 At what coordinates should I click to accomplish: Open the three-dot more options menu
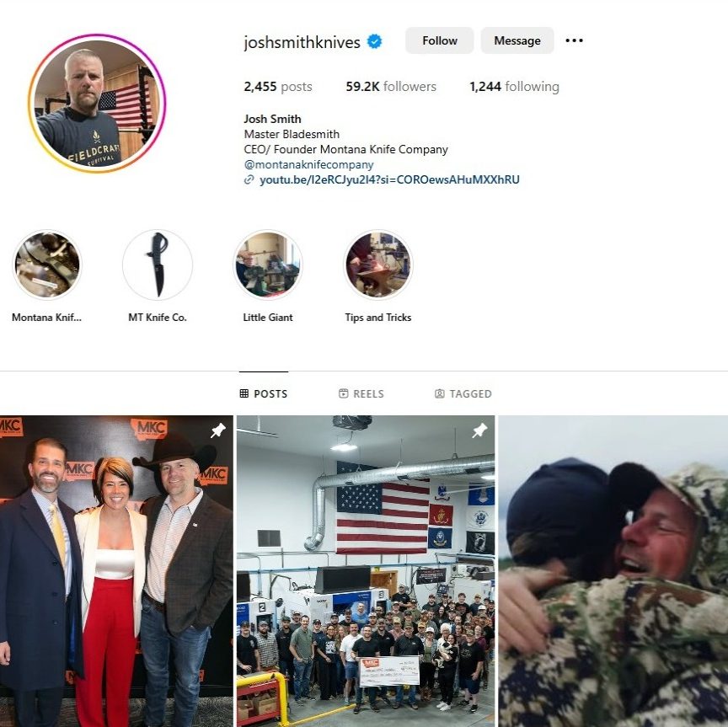[x=574, y=40]
